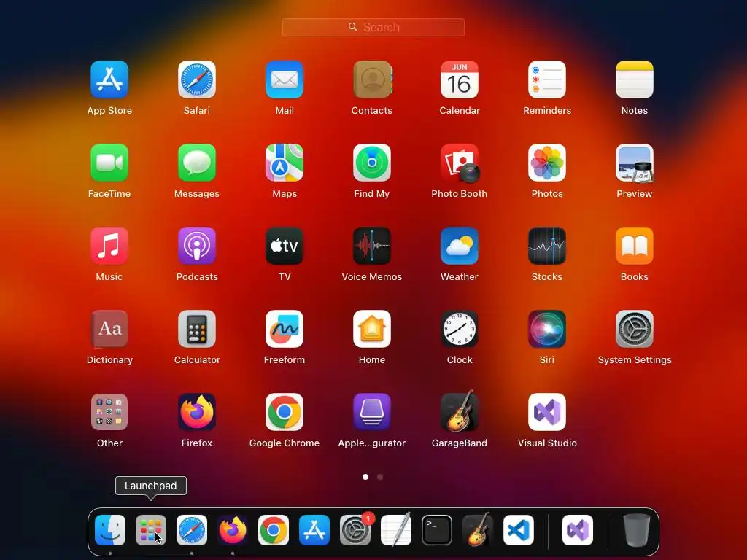747x560 pixels.
Task: Open Find My
Action: [372, 163]
